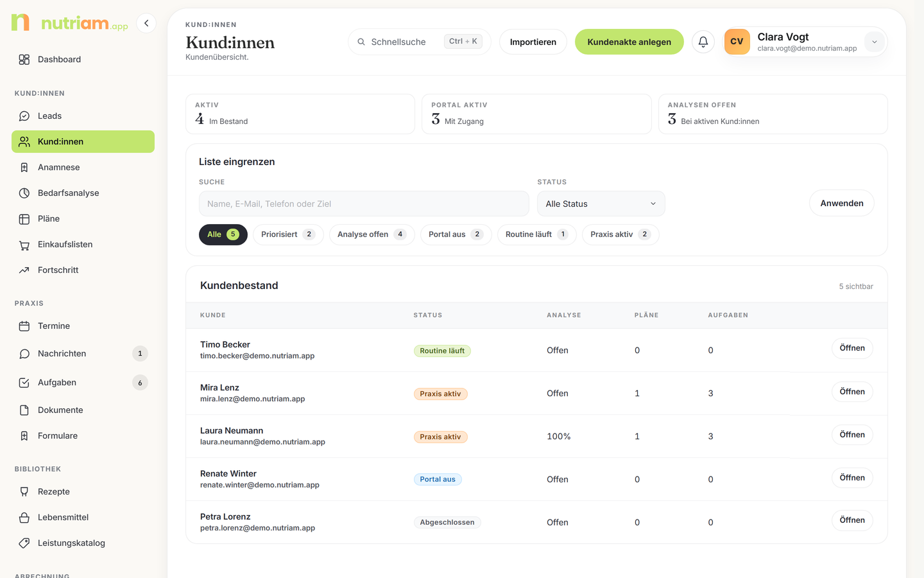Click the Termine calendar icon

click(x=24, y=326)
